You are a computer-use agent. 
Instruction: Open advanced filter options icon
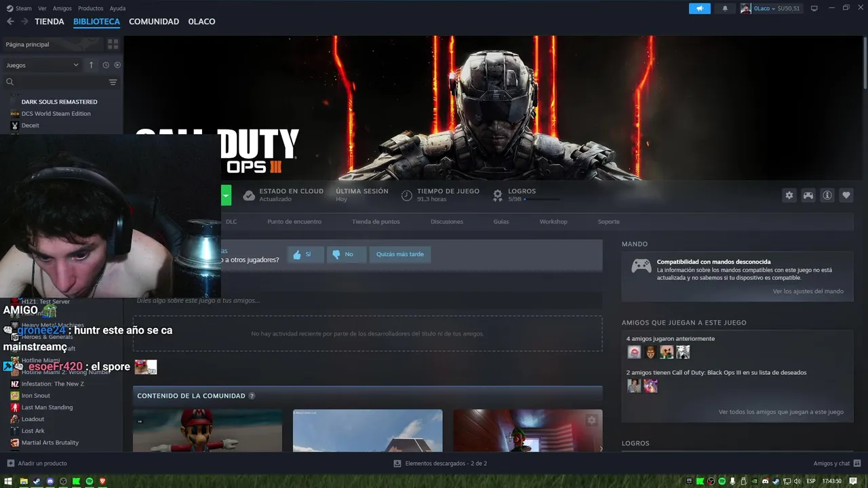coord(113,82)
